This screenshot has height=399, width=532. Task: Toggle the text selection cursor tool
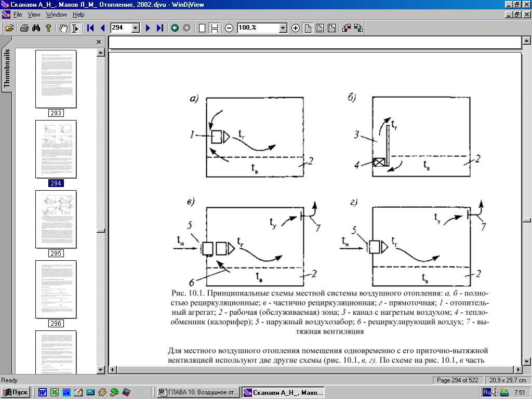(75, 28)
